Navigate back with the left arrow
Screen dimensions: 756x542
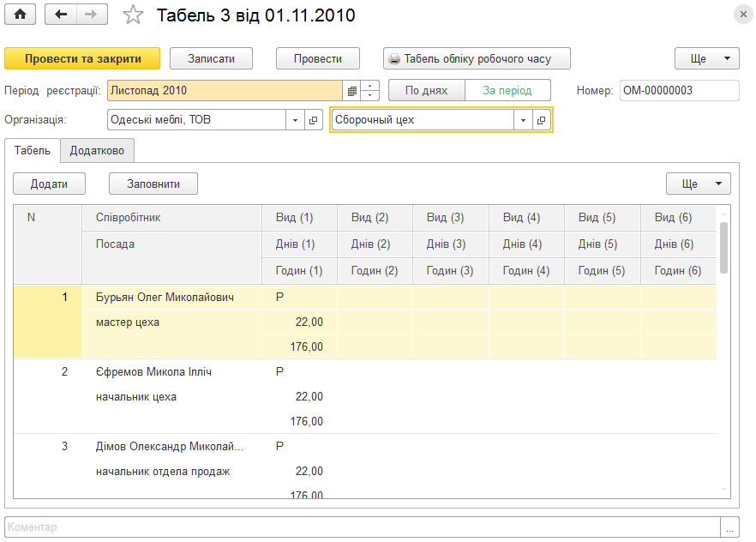click(x=60, y=15)
